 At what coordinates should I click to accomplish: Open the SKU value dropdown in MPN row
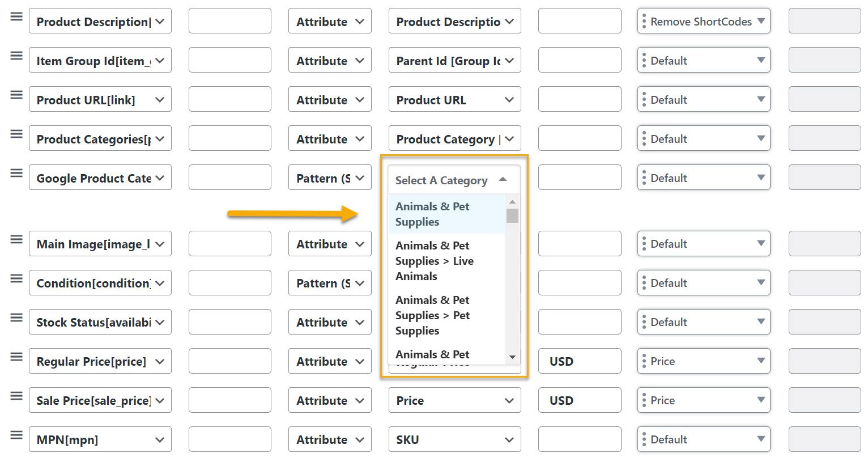(454, 439)
